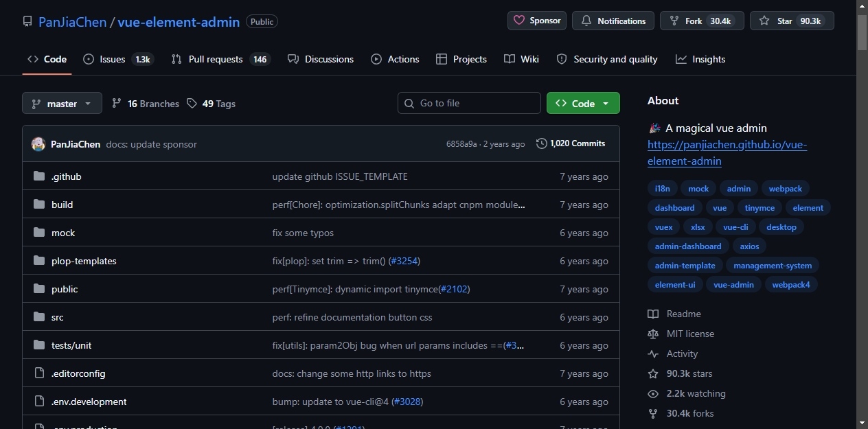View the 16 Branches link
This screenshot has width=868, height=429.
(x=145, y=104)
